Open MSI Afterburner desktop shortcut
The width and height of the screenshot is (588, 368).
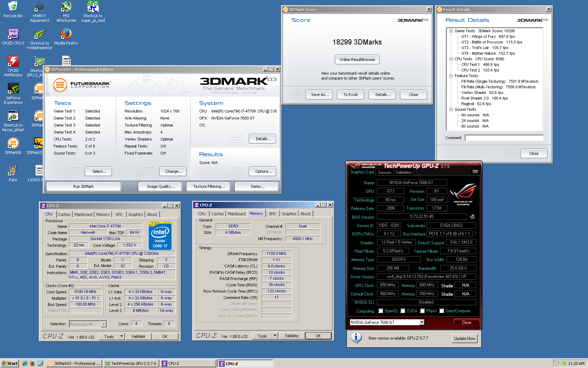point(66,12)
